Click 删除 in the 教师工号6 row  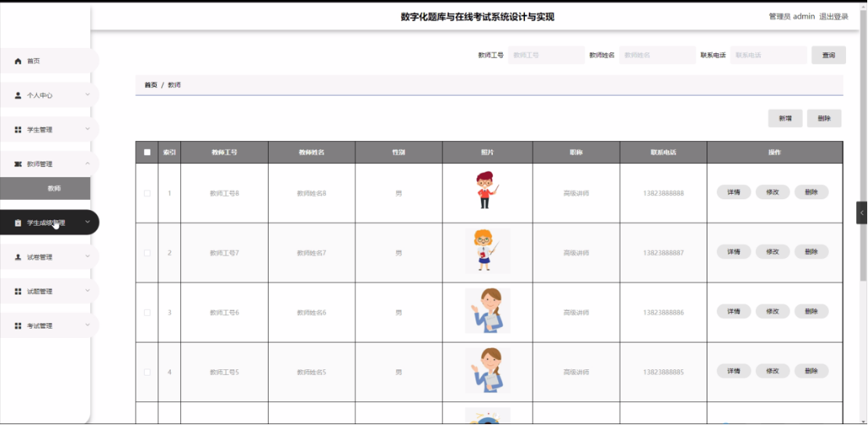coord(812,311)
